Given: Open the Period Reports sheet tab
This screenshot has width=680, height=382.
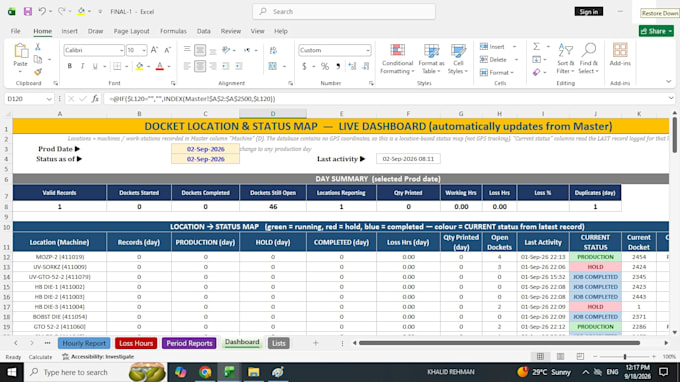Looking at the screenshot, I should [x=189, y=343].
